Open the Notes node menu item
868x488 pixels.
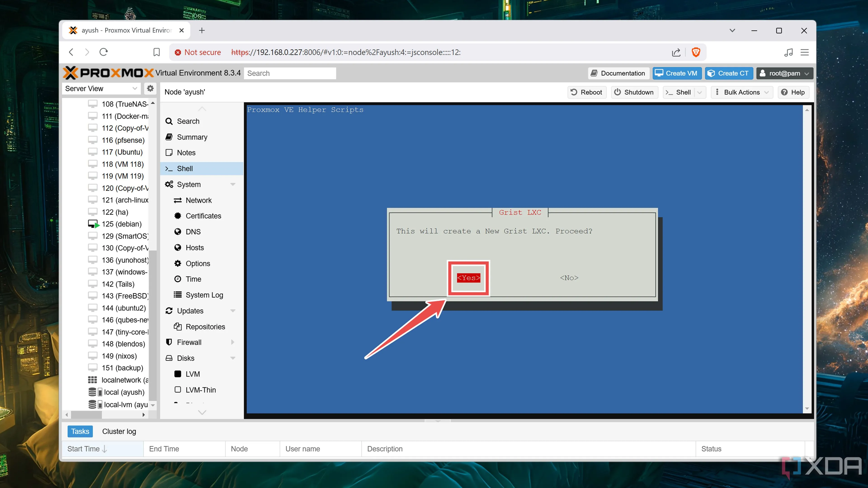point(201,152)
